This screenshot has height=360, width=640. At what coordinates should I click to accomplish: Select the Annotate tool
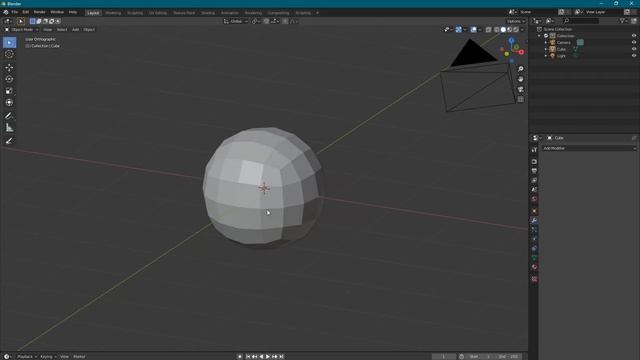click(9, 116)
